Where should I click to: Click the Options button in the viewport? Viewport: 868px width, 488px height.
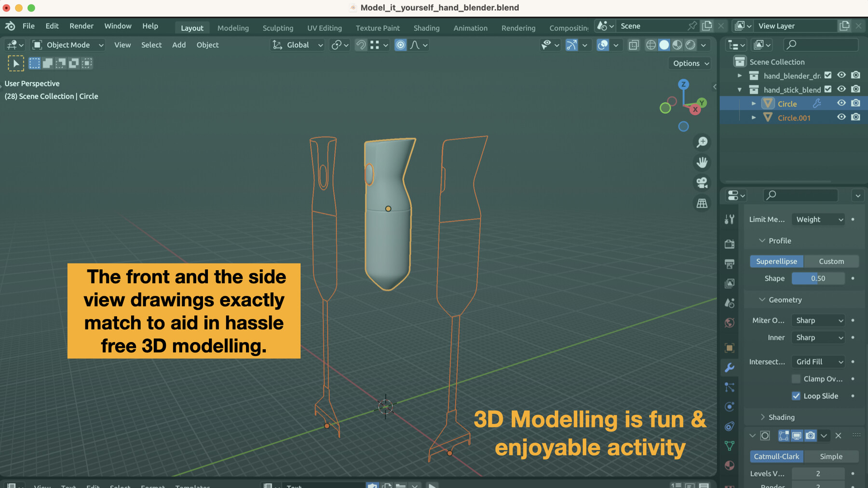(689, 63)
